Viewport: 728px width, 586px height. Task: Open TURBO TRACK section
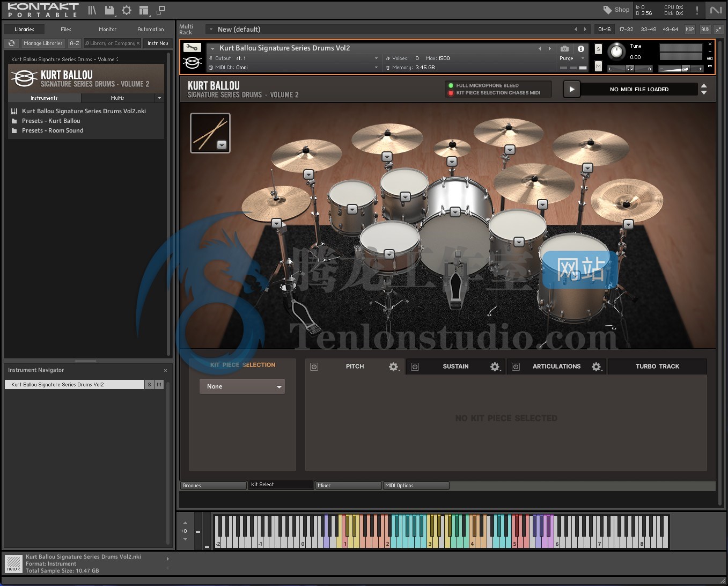point(657,367)
